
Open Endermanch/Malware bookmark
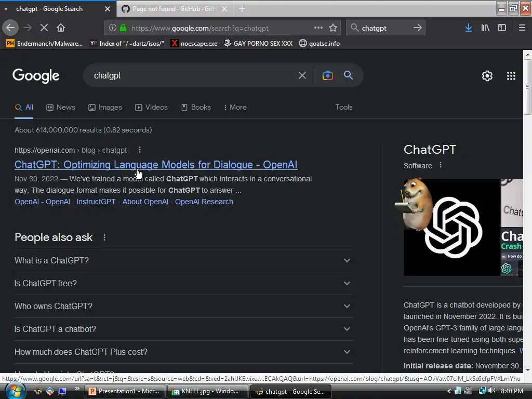(45, 44)
